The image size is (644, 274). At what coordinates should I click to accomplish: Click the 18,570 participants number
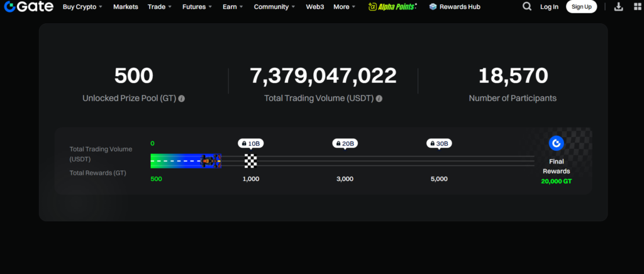[513, 75]
